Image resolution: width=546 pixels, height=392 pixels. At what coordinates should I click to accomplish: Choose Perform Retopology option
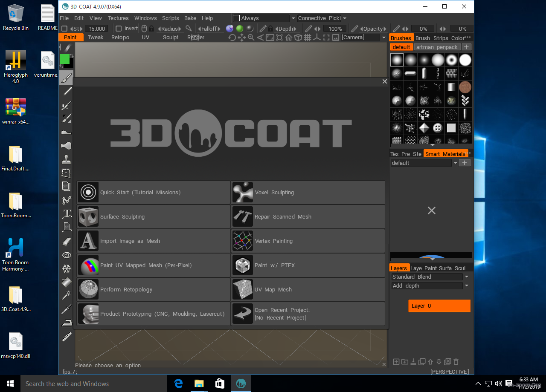tap(154, 290)
